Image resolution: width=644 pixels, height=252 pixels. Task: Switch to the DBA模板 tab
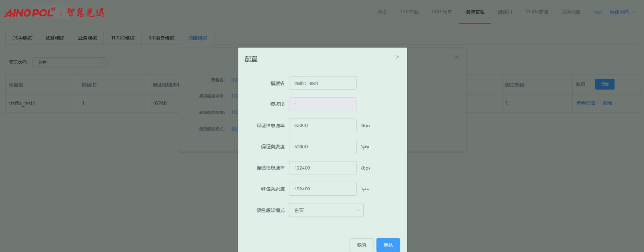pos(22,38)
